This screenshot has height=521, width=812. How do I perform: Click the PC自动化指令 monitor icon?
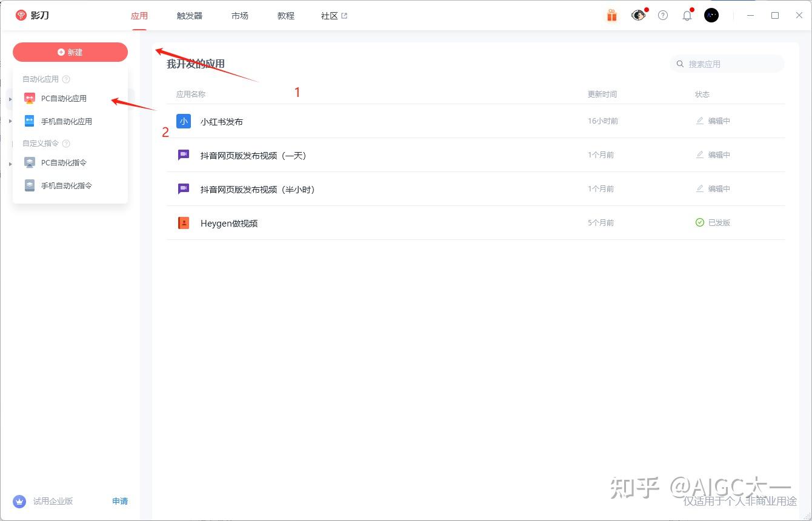(30, 162)
